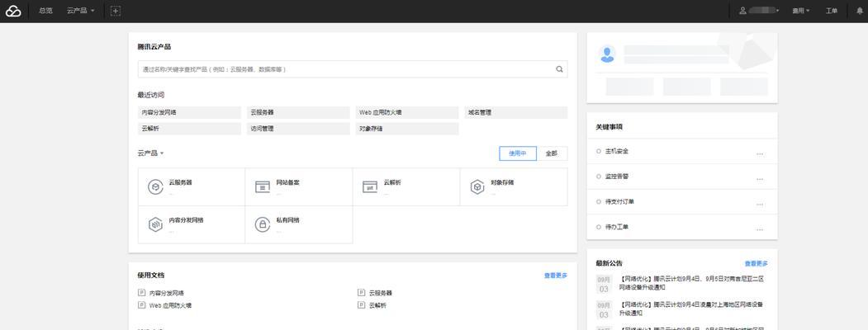Open the 工单 tickets menu
This screenshot has width=868, height=330.
tap(832, 11)
